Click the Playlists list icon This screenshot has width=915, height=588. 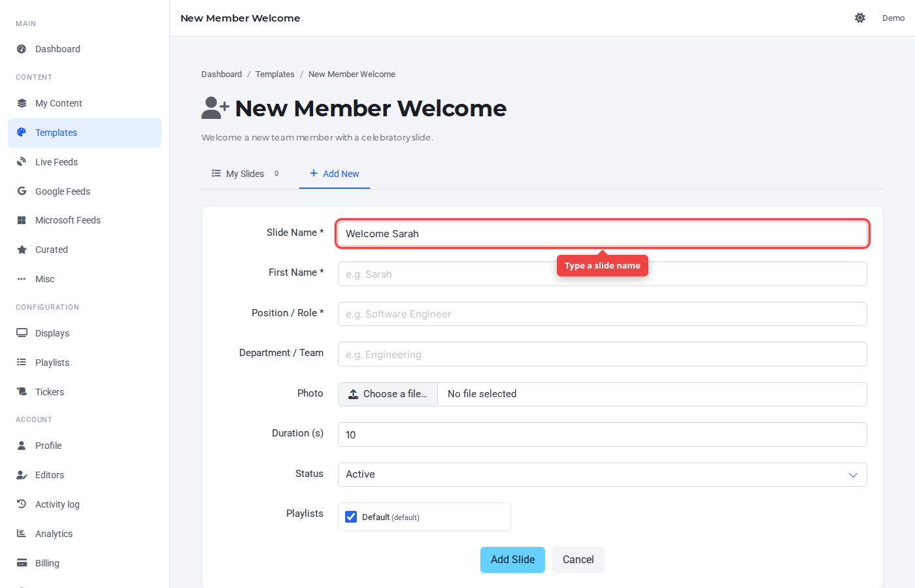click(22, 363)
